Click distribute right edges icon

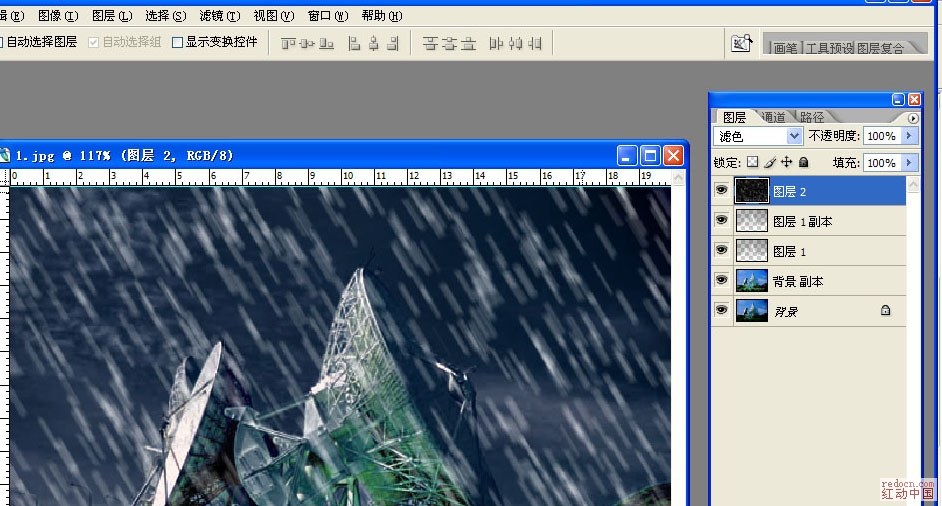point(535,43)
